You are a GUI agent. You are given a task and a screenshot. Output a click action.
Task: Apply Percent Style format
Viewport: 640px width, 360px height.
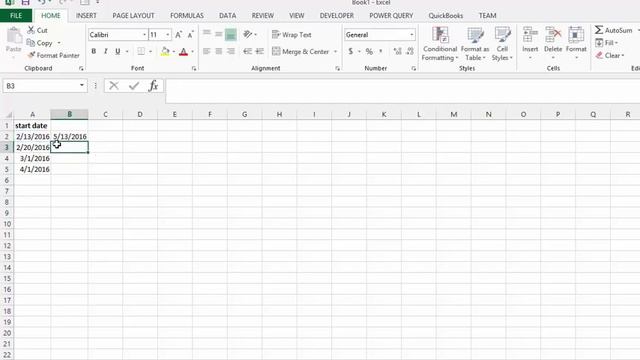click(x=369, y=51)
